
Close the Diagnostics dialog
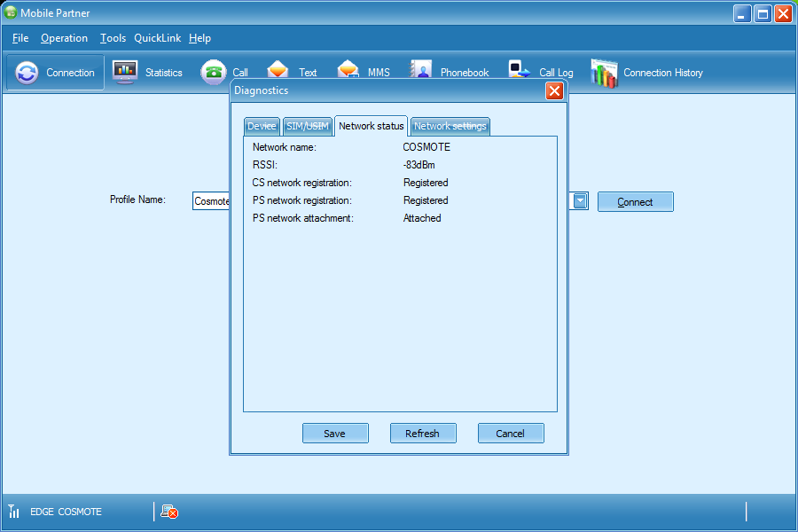pos(554,91)
